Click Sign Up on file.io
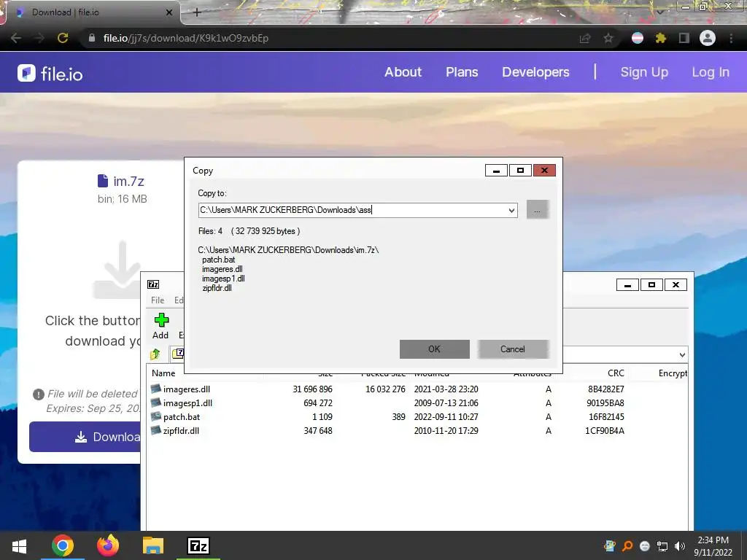Screen dimensions: 747x560 [x=644, y=72]
